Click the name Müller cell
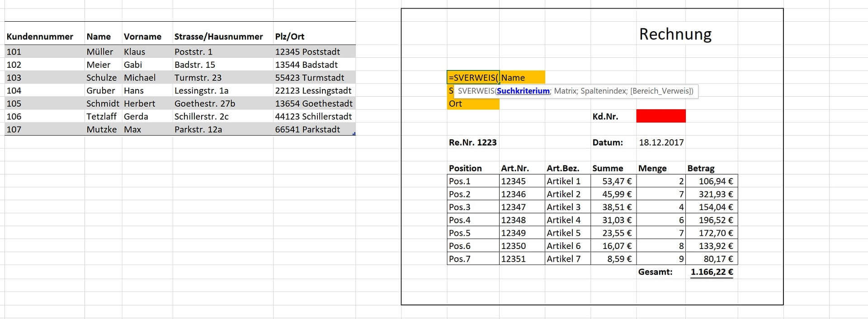 tap(104, 52)
